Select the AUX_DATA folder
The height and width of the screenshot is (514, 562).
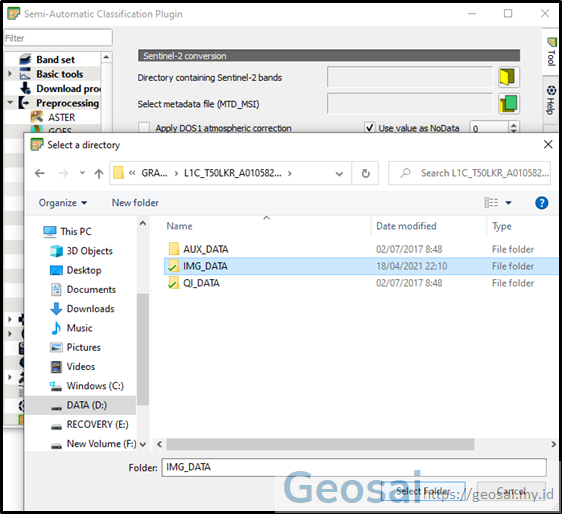pos(206,249)
